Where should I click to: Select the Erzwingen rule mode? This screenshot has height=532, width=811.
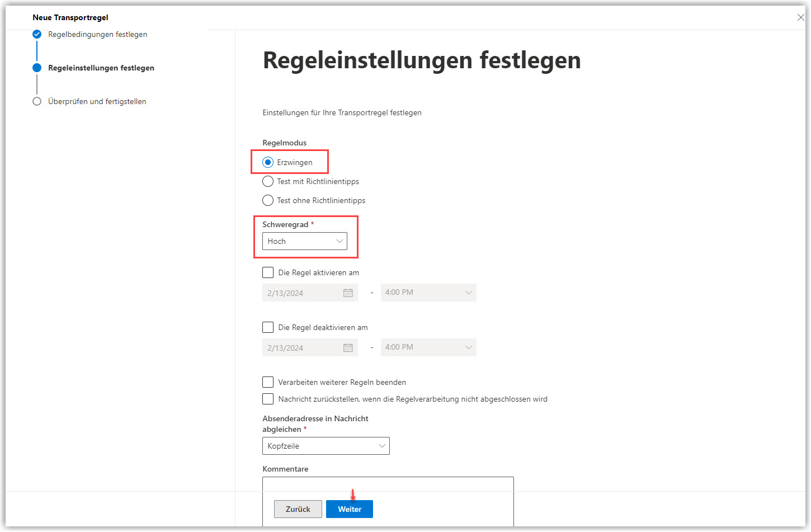(x=268, y=162)
